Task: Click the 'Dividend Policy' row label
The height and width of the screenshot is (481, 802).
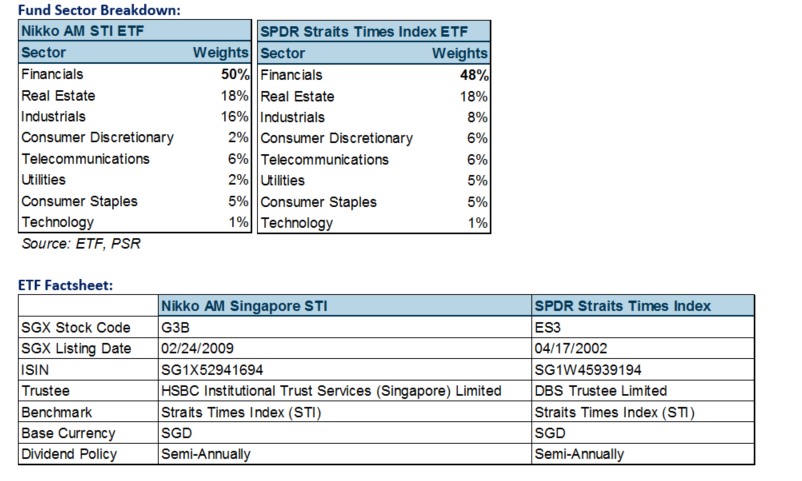Action: pos(69,454)
